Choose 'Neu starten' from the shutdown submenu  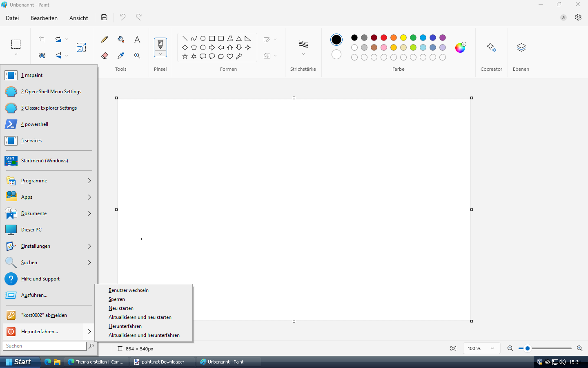[121, 308]
